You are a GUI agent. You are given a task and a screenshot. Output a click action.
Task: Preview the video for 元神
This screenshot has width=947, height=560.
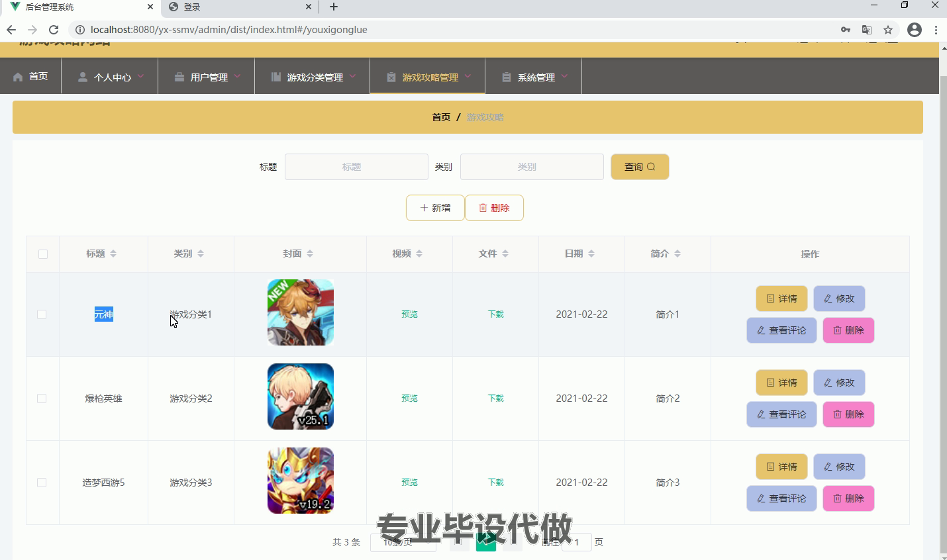coord(409,314)
